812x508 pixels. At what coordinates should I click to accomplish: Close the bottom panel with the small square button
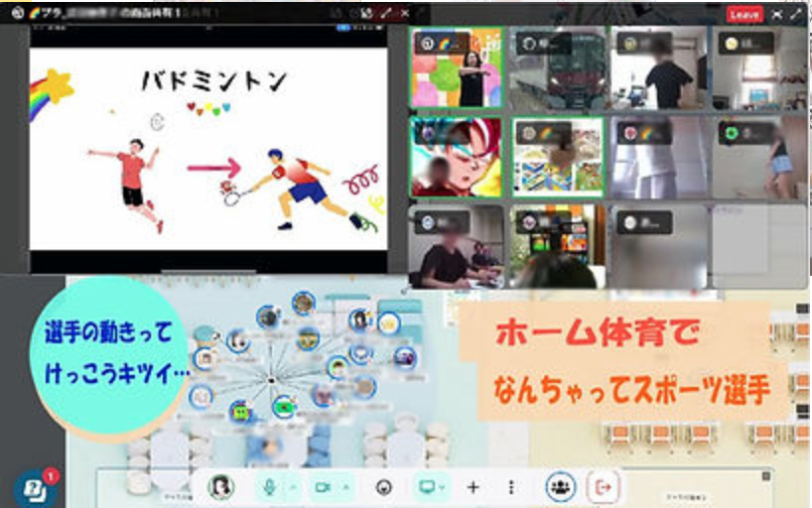[x=766, y=476]
